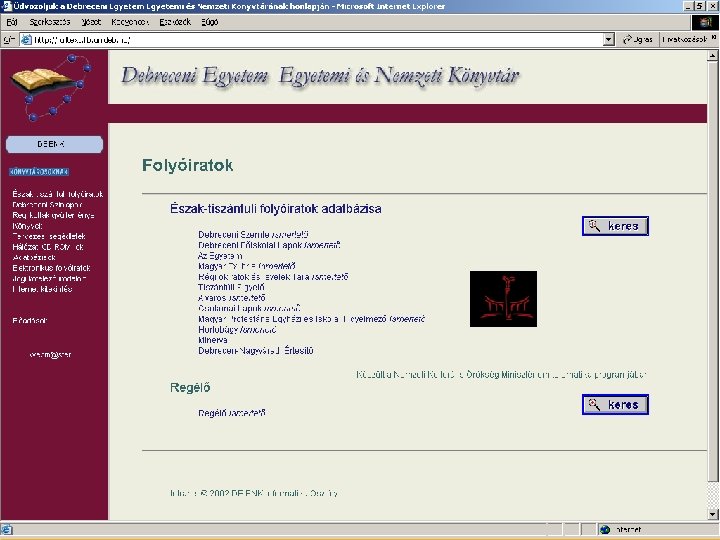This screenshot has width=720, height=540.
Task: Open the Tiszántúli Figyelő link
Action: click(231, 287)
